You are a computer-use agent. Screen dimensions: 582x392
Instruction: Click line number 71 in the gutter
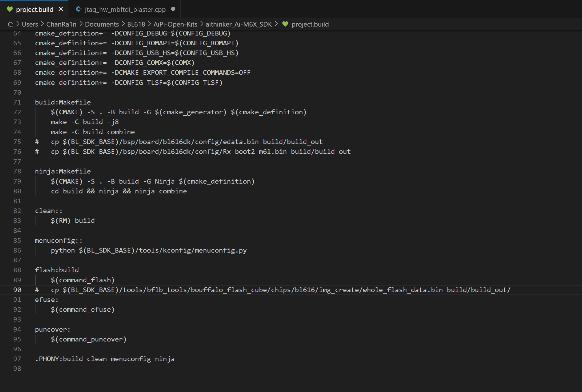(x=17, y=102)
